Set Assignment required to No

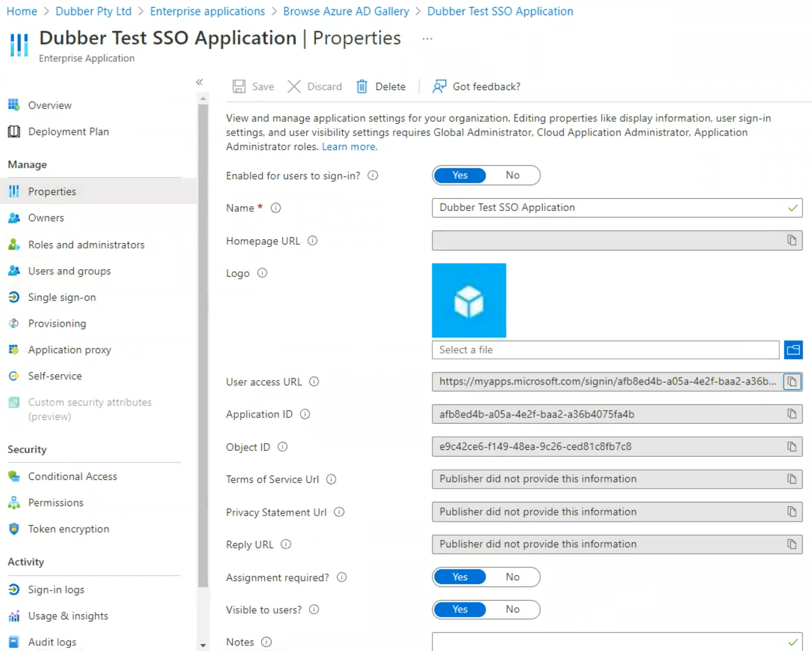point(513,577)
